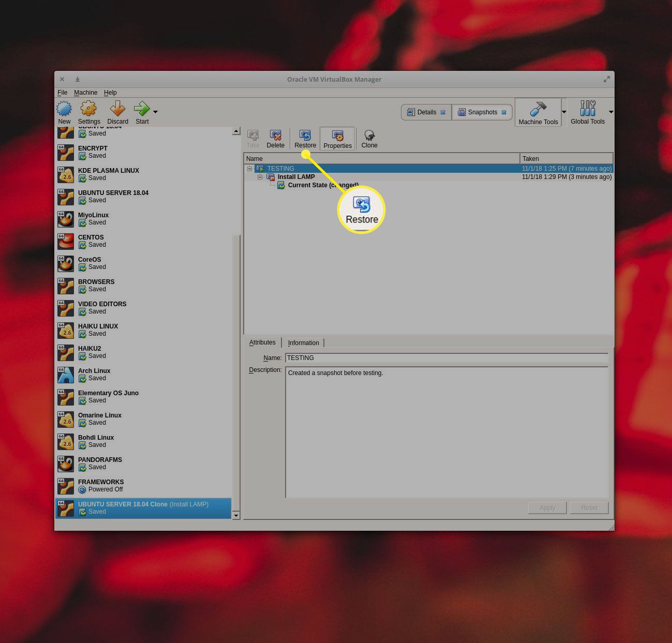This screenshot has width=672, height=643.
Task: Select the HAIKU2 virtual machine
Action: 143,352
